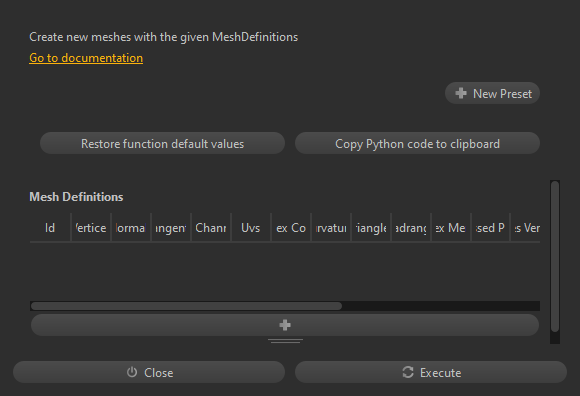Select the Curvatures column header
580x396 pixels.
click(331, 228)
